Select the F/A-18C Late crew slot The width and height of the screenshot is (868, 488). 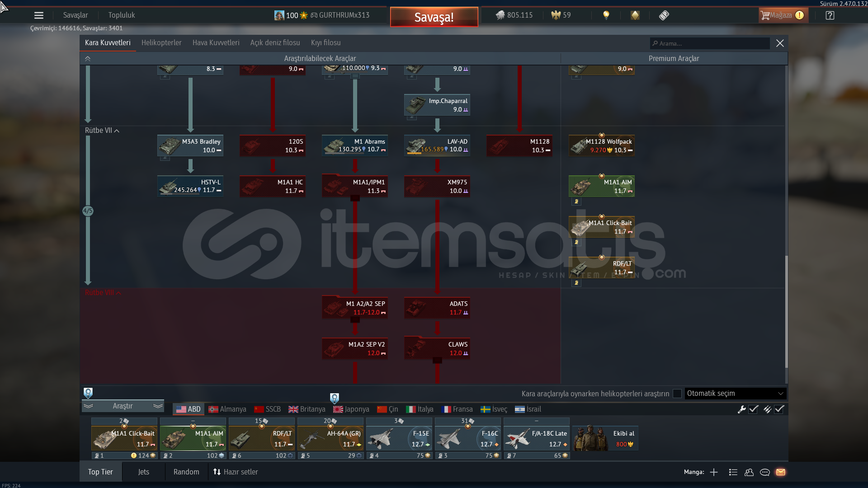(537, 439)
